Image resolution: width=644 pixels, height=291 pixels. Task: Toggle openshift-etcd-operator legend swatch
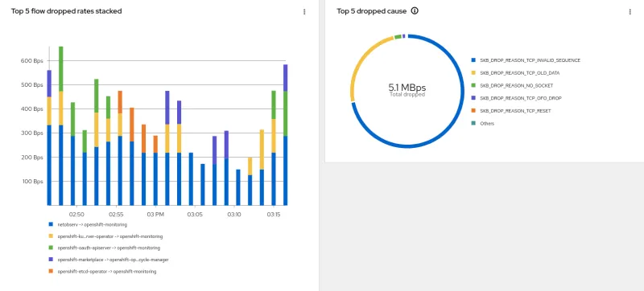pos(51,271)
